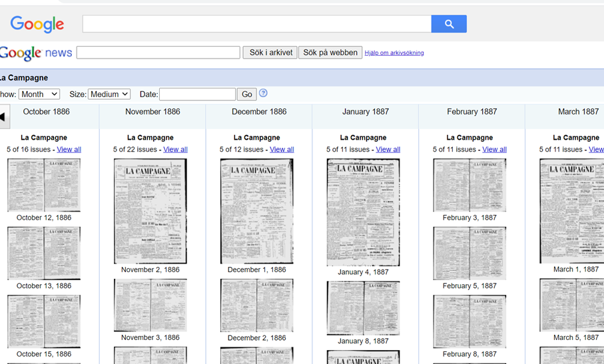
Task: Click the December 1886 column header
Action: [x=259, y=112]
